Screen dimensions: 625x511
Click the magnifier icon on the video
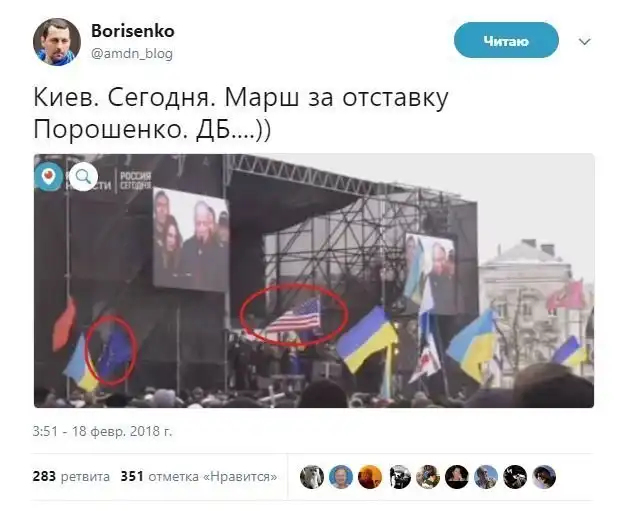point(83,176)
